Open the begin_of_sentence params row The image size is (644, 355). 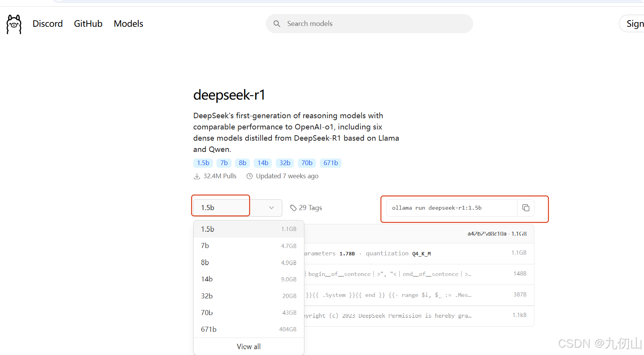point(419,274)
